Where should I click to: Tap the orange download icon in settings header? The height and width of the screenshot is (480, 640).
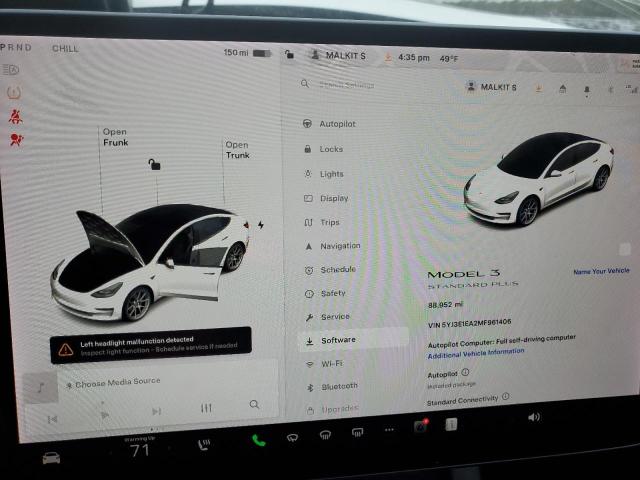[x=538, y=88]
